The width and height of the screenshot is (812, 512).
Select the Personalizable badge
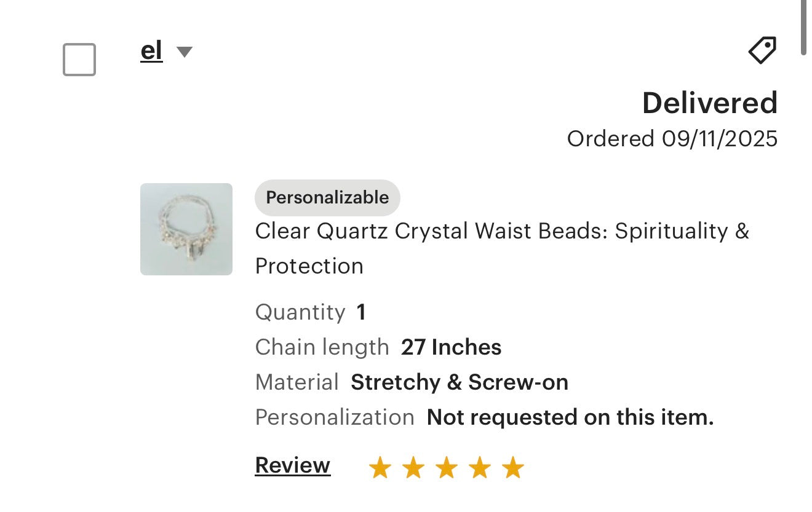coord(327,197)
